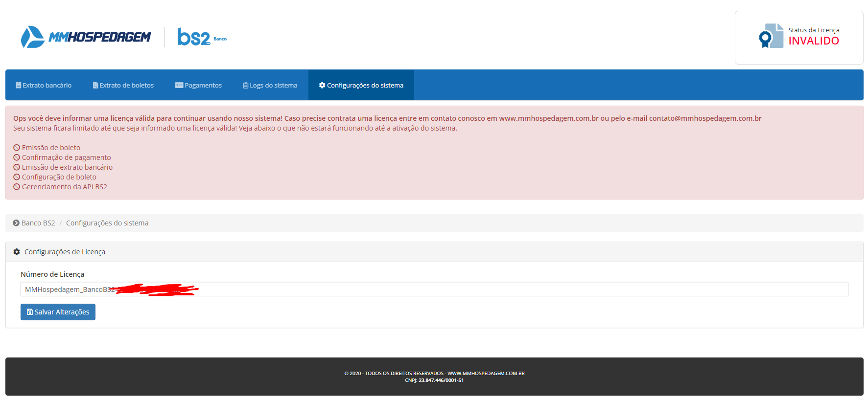Viewport: 868px width, 401px height.
Task: Click the Configurações do sistema breadcrumb item
Action: pos(107,223)
